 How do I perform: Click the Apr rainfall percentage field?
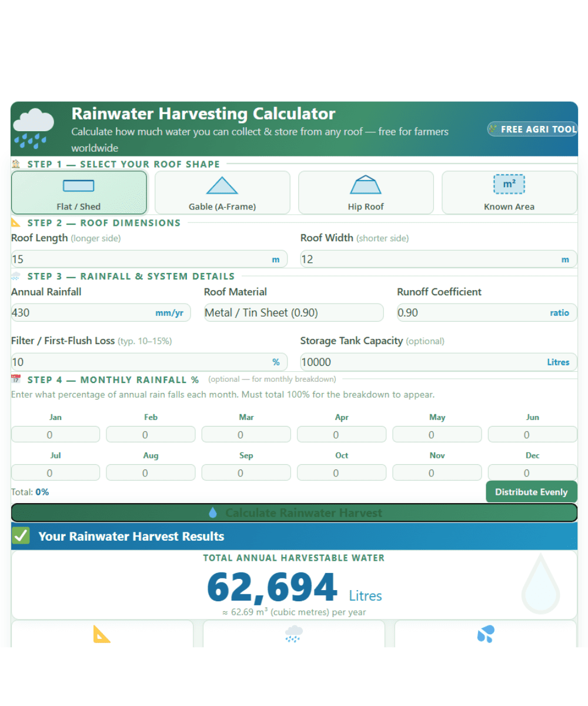342,435
